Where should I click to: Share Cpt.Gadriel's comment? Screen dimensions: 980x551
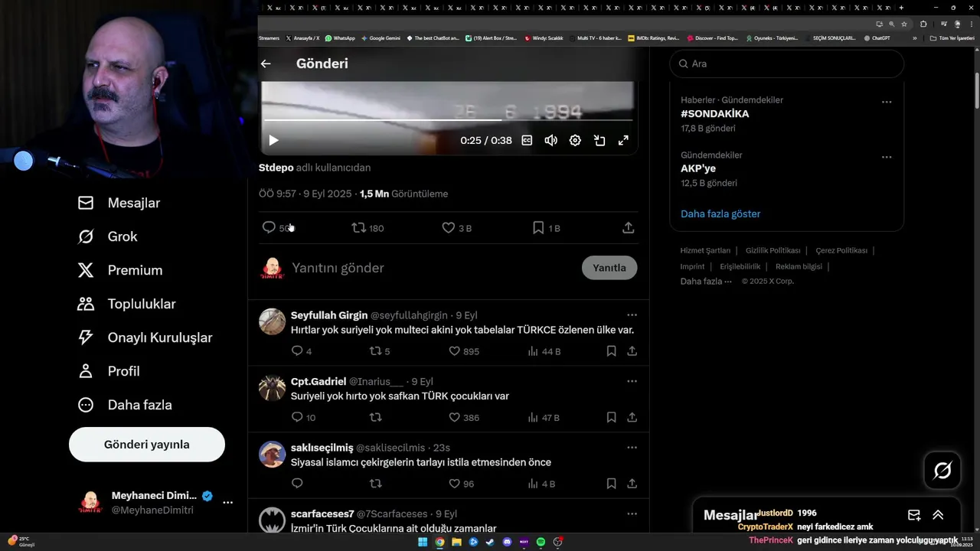point(632,417)
